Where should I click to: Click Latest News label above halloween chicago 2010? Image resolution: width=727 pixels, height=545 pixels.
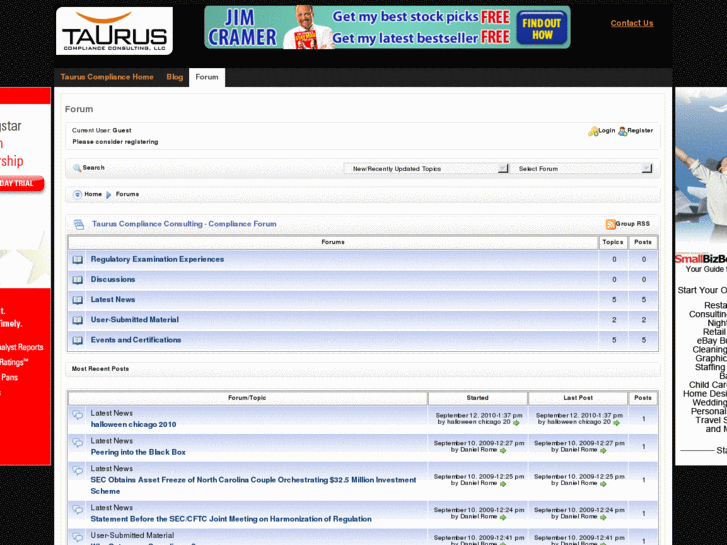pos(111,413)
